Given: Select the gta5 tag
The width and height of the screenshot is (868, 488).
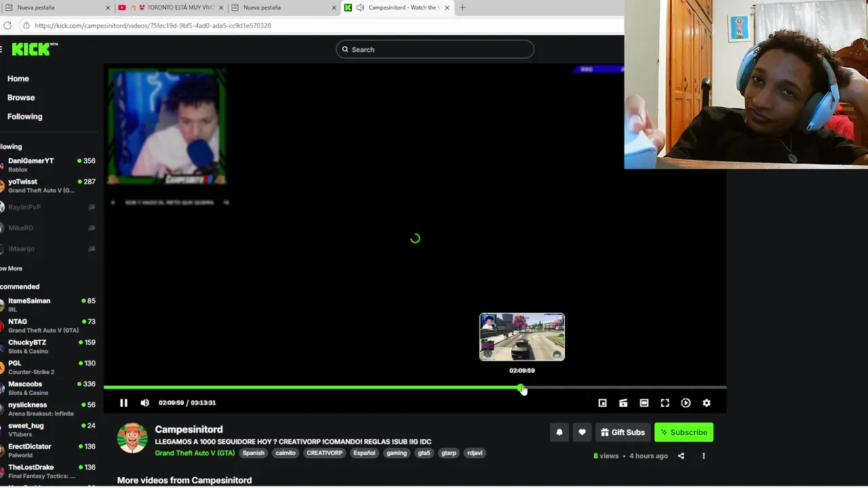Looking at the screenshot, I should tap(424, 453).
